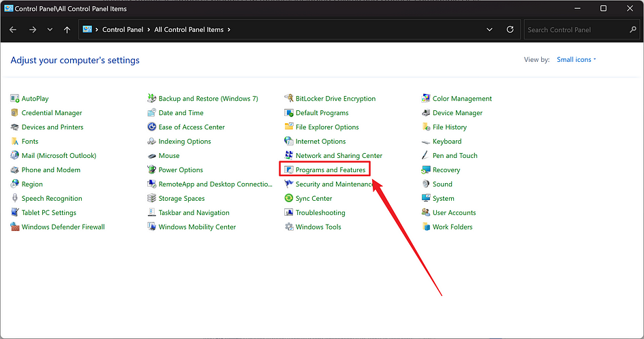Image resolution: width=644 pixels, height=339 pixels.
Task: Click the Internet Options icon
Action: point(289,141)
